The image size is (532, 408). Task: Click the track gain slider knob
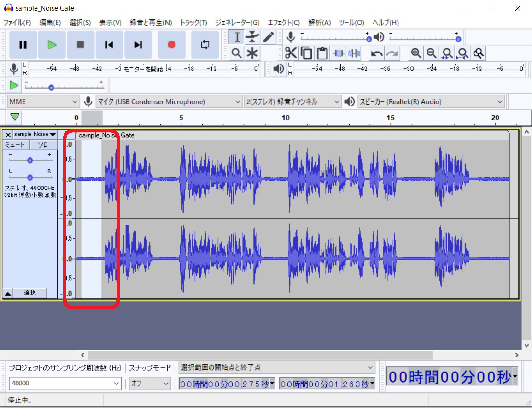pyautogui.click(x=30, y=160)
